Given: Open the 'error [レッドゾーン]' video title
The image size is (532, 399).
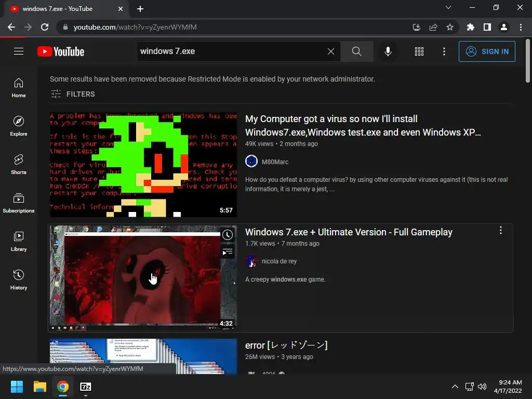Looking at the screenshot, I should tap(286, 345).
